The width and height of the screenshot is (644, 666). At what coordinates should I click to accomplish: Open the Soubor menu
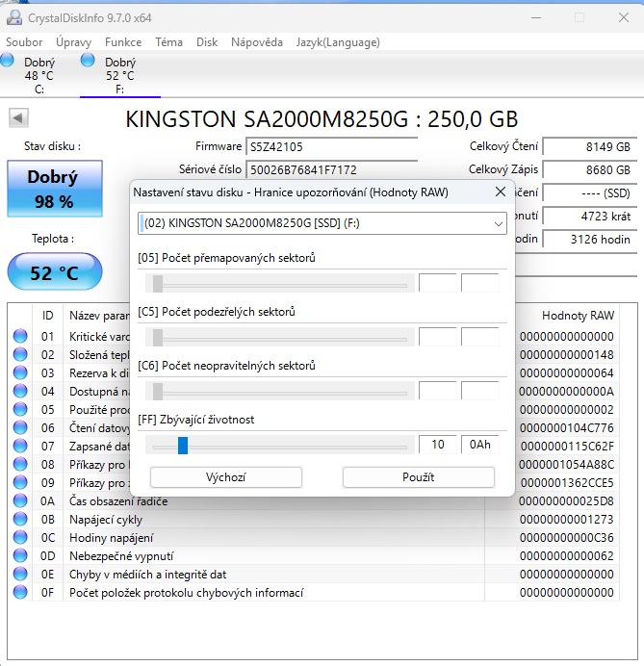point(24,42)
